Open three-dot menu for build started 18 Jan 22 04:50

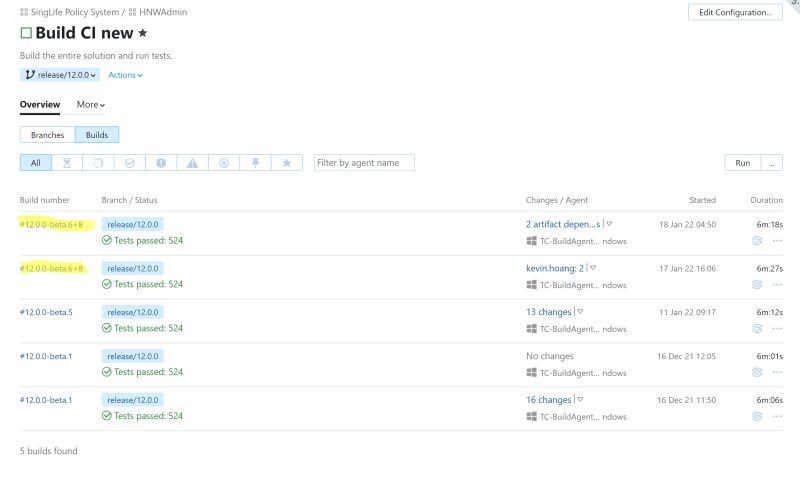click(x=777, y=241)
